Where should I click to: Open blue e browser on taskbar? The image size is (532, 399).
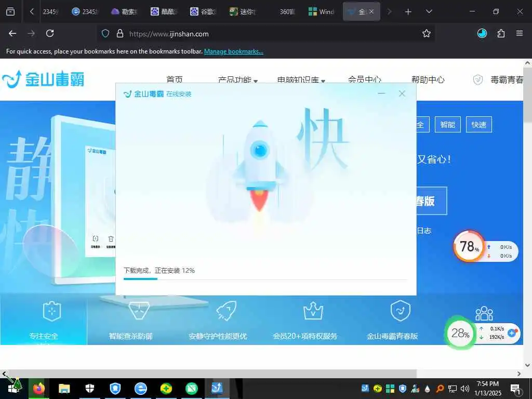coord(141,389)
